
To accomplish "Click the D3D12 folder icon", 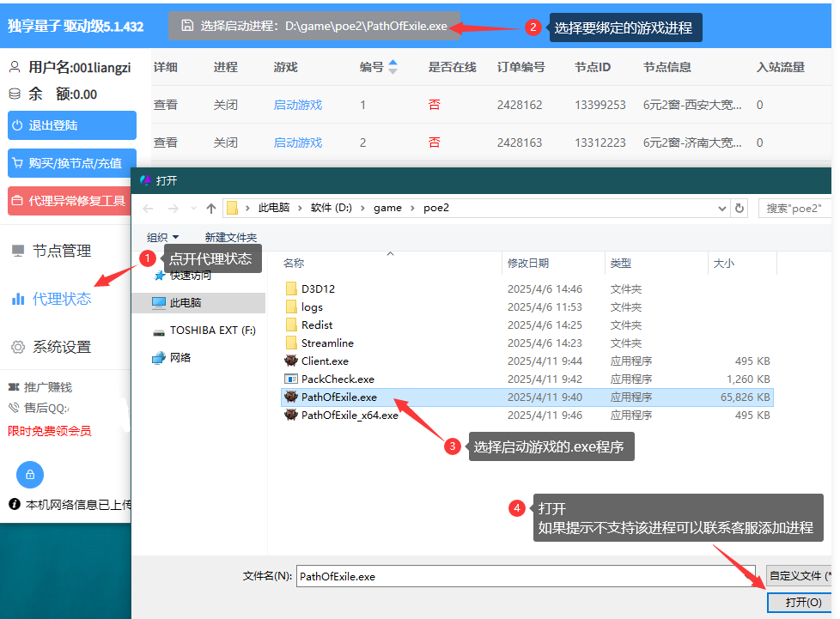I will pyautogui.click(x=291, y=289).
